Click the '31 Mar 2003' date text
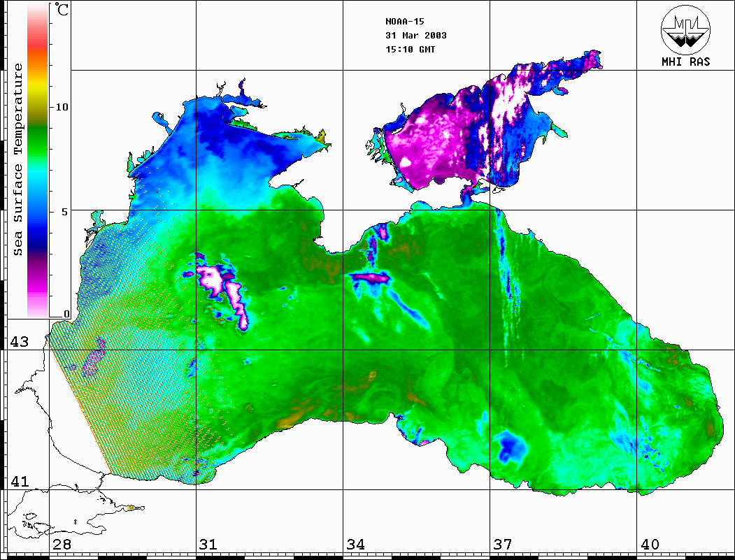Screen dimensions: 735x560 coord(416,36)
